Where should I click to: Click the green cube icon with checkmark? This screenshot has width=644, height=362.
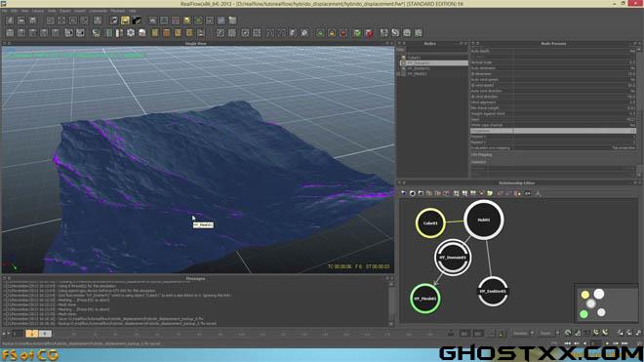point(357,33)
